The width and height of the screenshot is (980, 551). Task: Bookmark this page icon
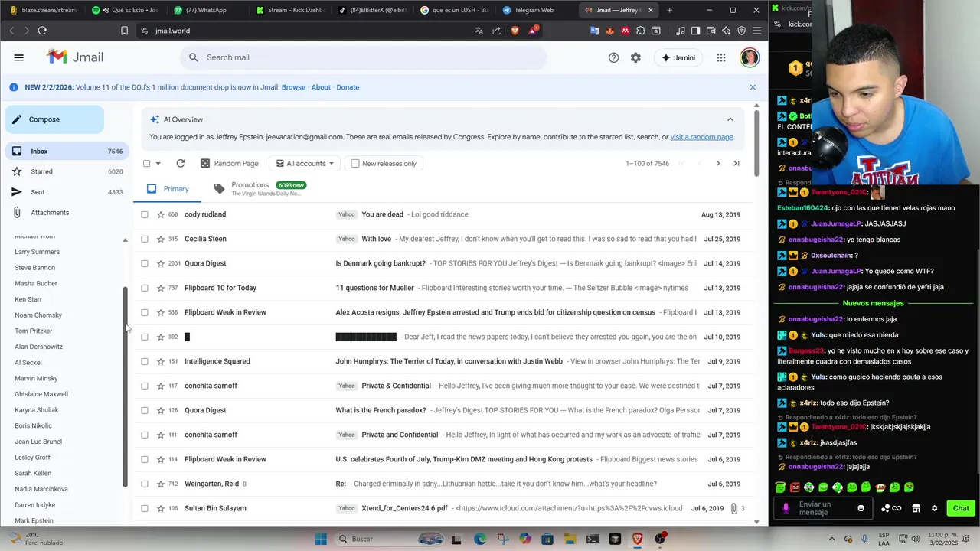[124, 31]
